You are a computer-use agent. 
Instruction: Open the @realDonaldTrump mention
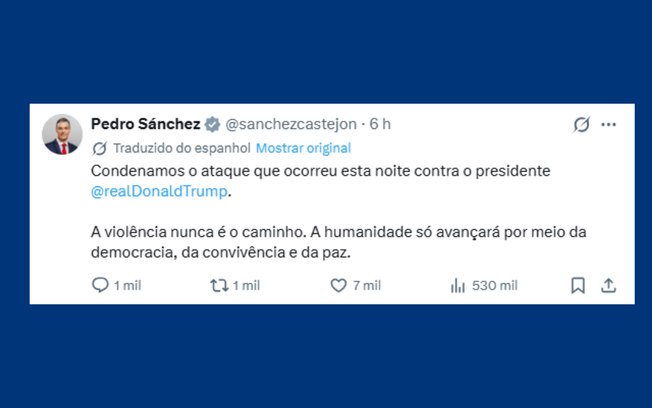(160, 190)
